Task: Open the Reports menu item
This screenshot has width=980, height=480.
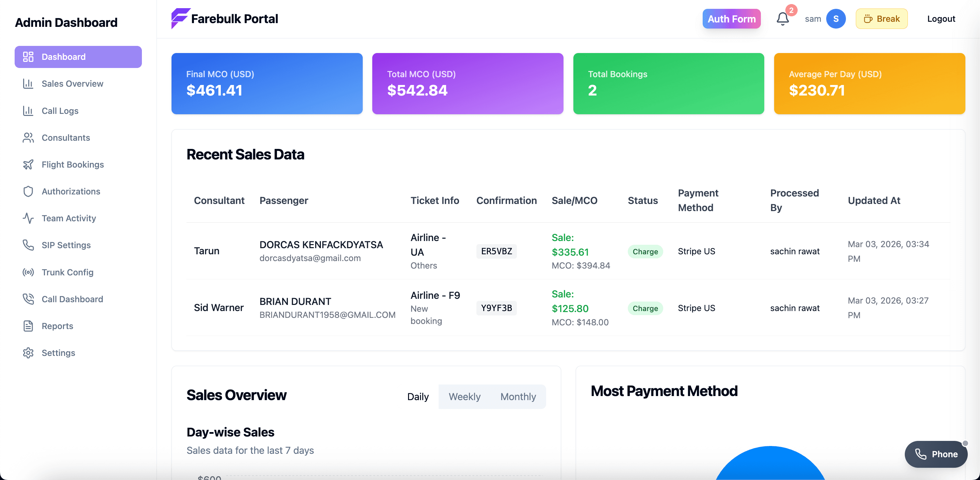Action: pos(57,326)
